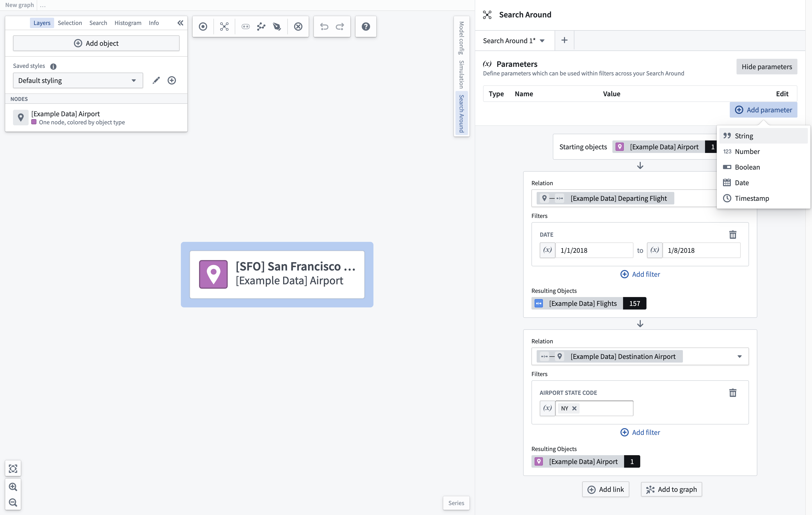This screenshot has width=812, height=515.
Task: Redo the last action
Action: pyautogui.click(x=340, y=27)
